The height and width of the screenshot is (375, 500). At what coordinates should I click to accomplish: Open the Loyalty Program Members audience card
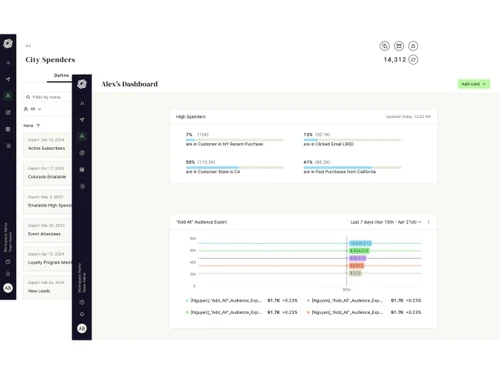tap(48, 259)
